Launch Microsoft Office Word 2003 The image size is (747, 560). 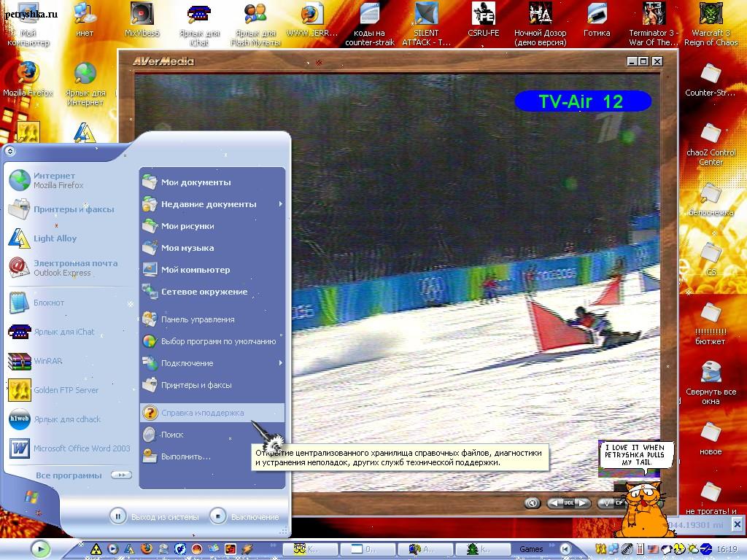pos(69,448)
